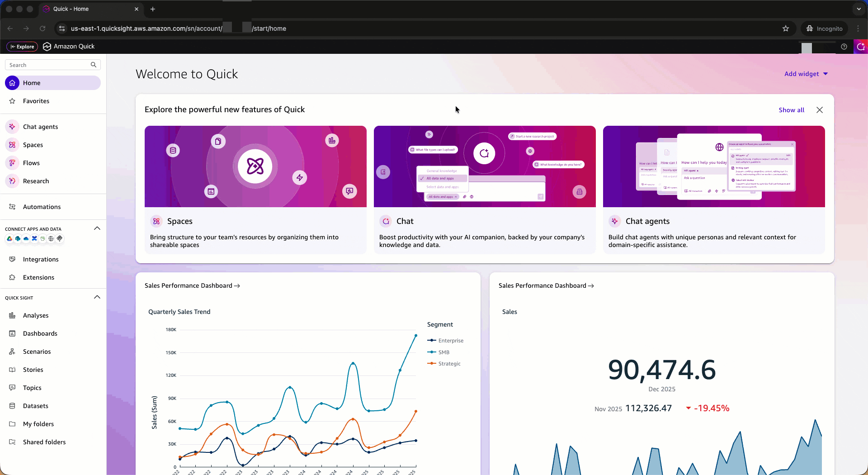Screen dimensions: 868x475
Task: Open the chat assistant icon in top-right corner
Action: (861, 47)
